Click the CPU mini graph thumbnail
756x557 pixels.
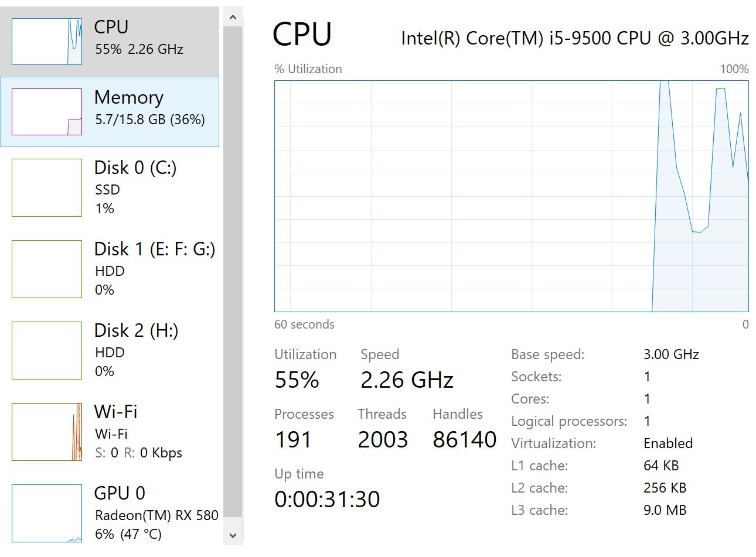coord(47,41)
